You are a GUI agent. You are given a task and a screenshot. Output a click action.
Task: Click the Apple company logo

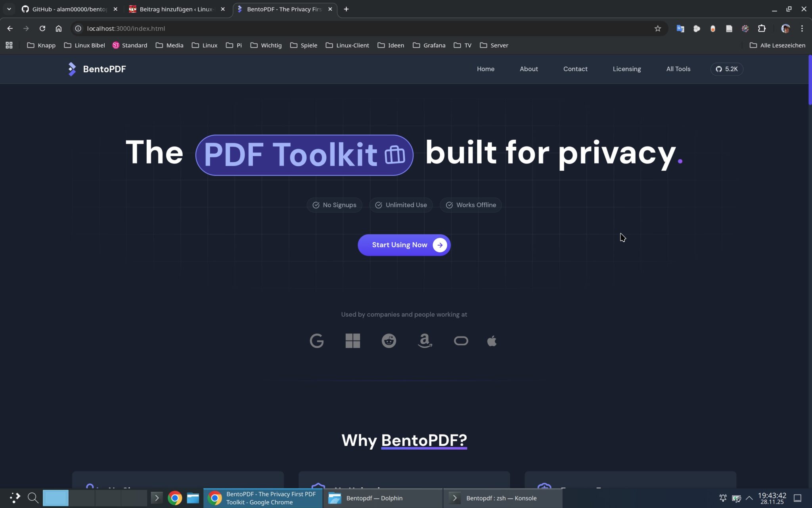(492, 341)
